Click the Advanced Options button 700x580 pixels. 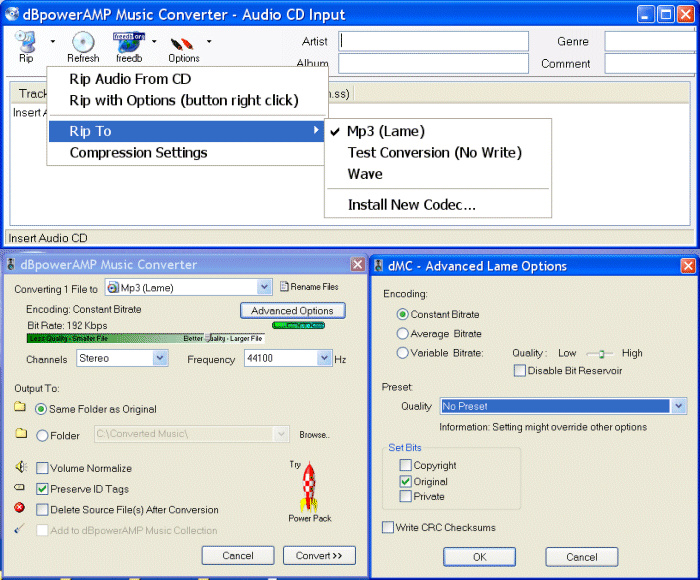(x=292, y=311)
